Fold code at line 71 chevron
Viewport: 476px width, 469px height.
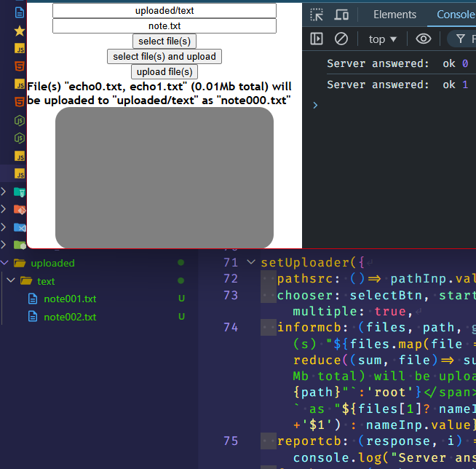(x=251, y=262)
